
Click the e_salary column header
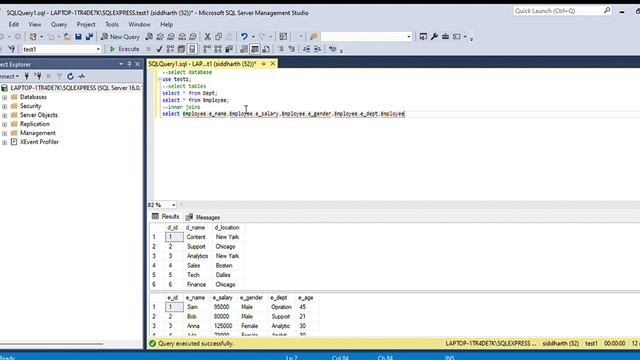(222, 298)
